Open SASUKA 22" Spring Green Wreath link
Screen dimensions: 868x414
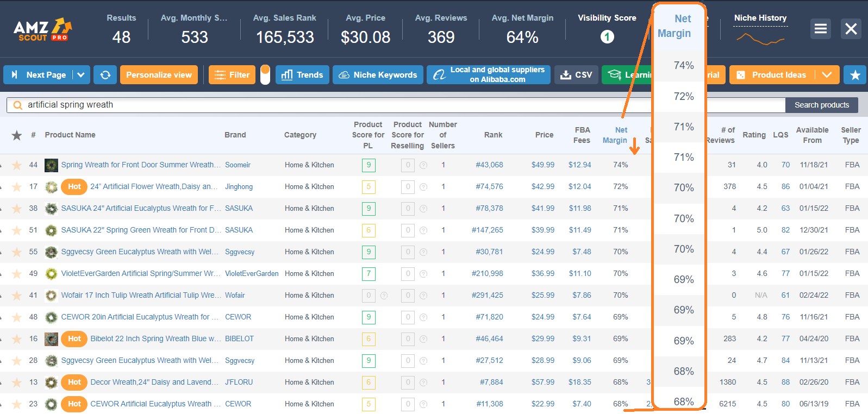point(141,230)
